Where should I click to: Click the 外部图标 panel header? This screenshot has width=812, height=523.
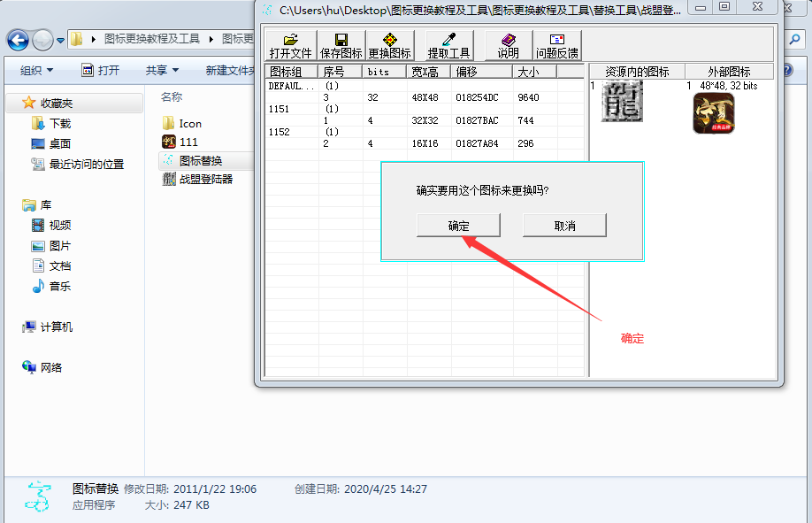729,72
